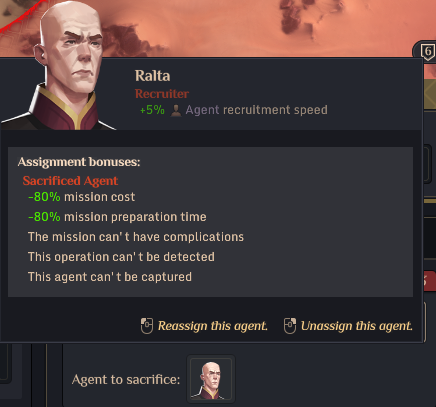Select the -80% mission cost line
The width and height of the screenshot is (436, 407).
tap(82, 197)
